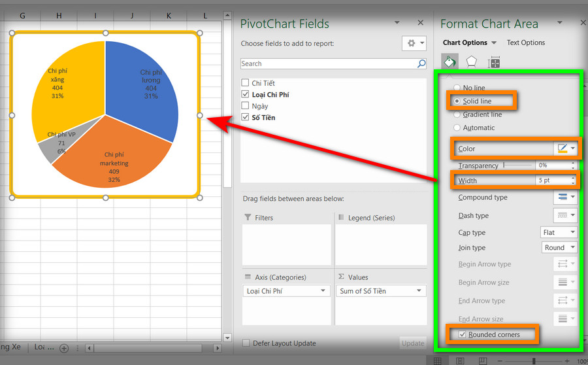Close the PivotChart Fields pane

pyautogui.click(x=420, y=23)
